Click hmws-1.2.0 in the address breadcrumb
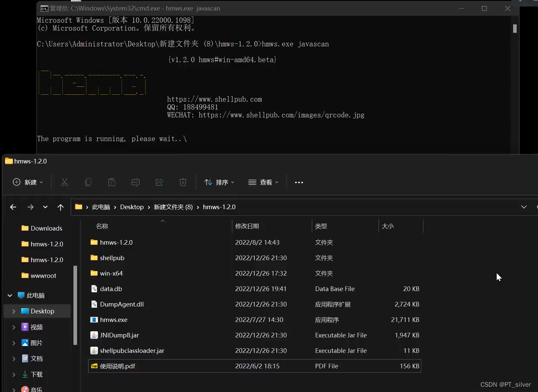Screen dimensions: 538x392 click(219, 207)
